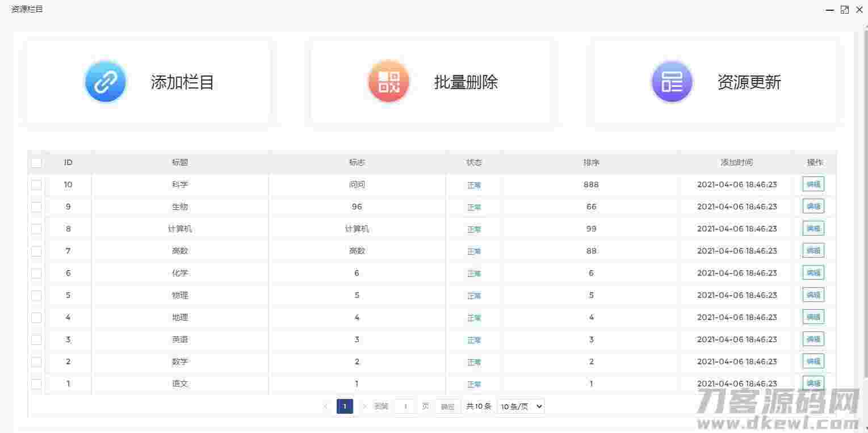
Task: Click the 确定 button in pagination
Action: click(x=448, y=406)
